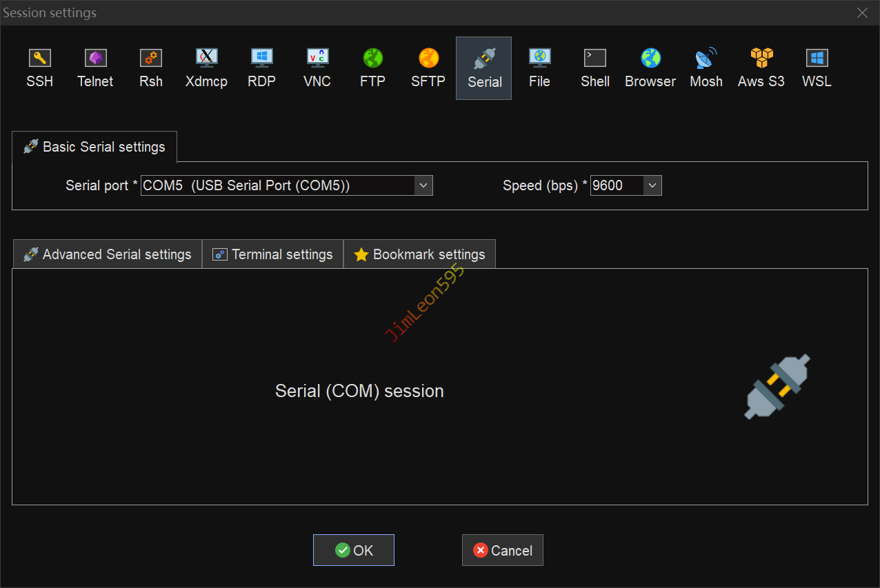Pick the Rsh session type
880x588 pixels.
(x=150, y=68)
